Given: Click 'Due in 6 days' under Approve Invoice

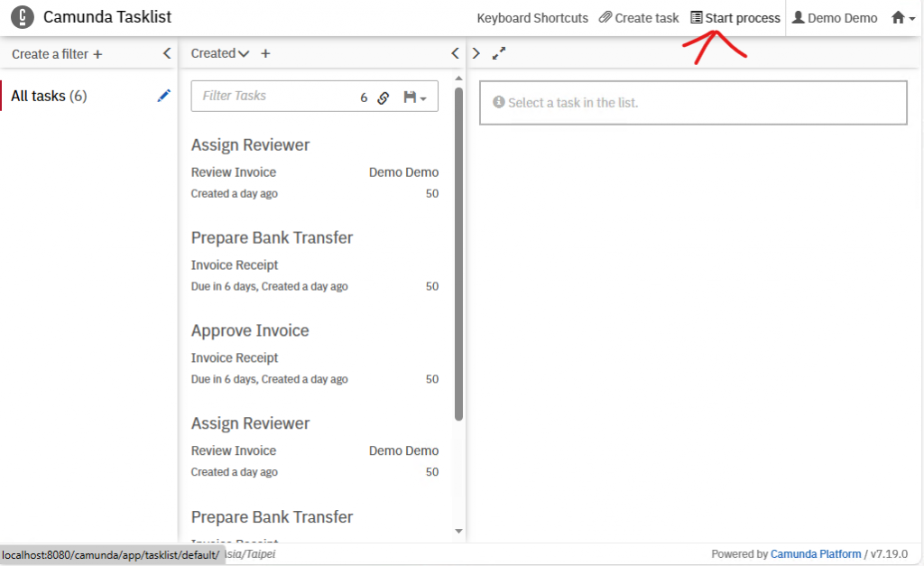Looking at the screenshot, I should tap(224, 379).
